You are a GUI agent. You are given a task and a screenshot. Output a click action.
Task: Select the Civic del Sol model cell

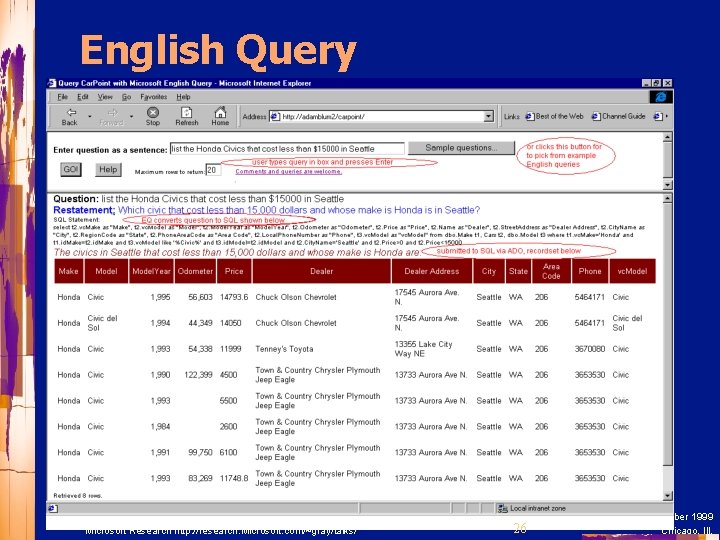[102, 323]
